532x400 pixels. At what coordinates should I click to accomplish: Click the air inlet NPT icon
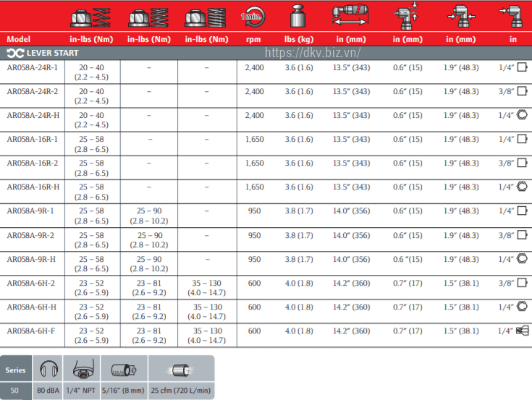(x=81, y=370)
